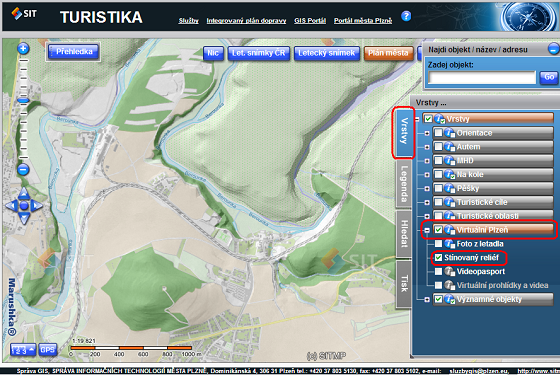This screenshot has height=375, width=560.
Task: Open info icon for Foto z letadla
Action: pyautogui.click(x=450, y=244)
